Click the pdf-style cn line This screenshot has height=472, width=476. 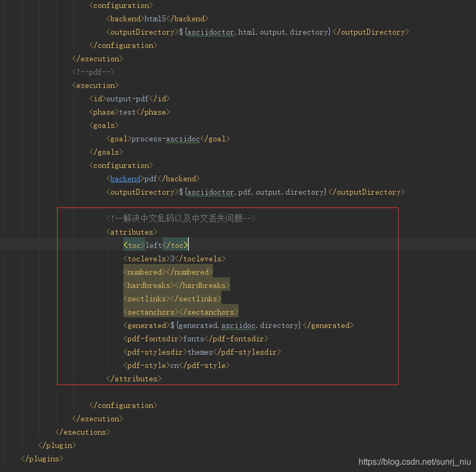pyautogui.click(x=177, y=366)
